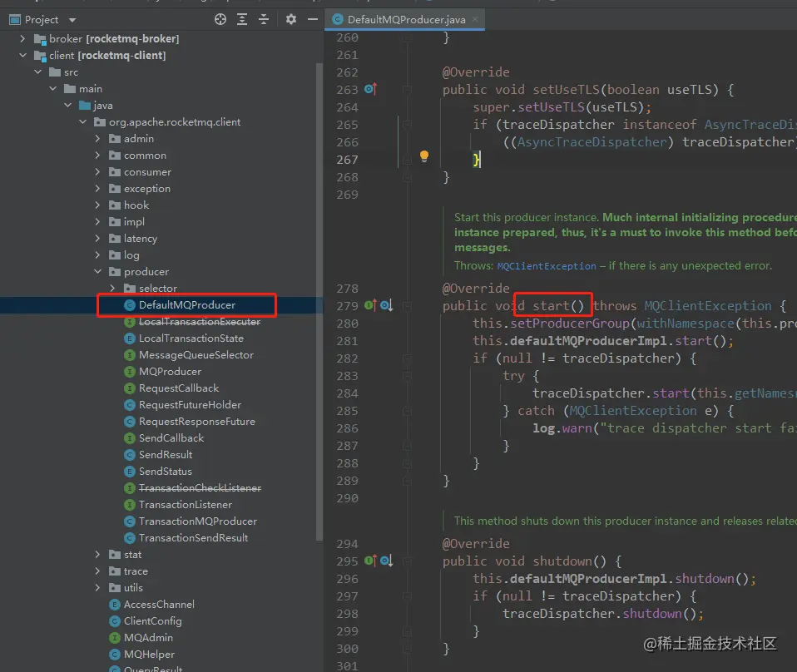The image size is (797, 672).
Task: Open LocalTransactionExecuter in project tree
Action: pos(192,322)
